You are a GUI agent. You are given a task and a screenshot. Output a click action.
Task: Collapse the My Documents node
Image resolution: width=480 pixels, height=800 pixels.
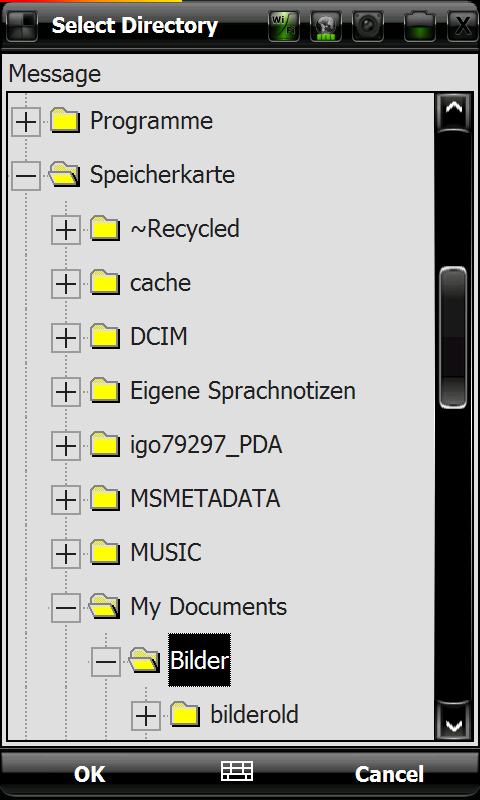click(x=66, y=607)
